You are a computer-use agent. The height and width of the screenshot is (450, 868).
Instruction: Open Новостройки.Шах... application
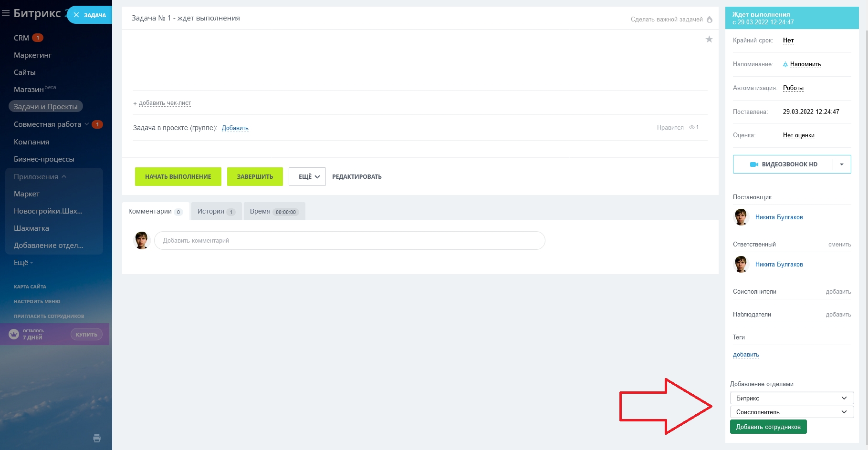(48, 211)
